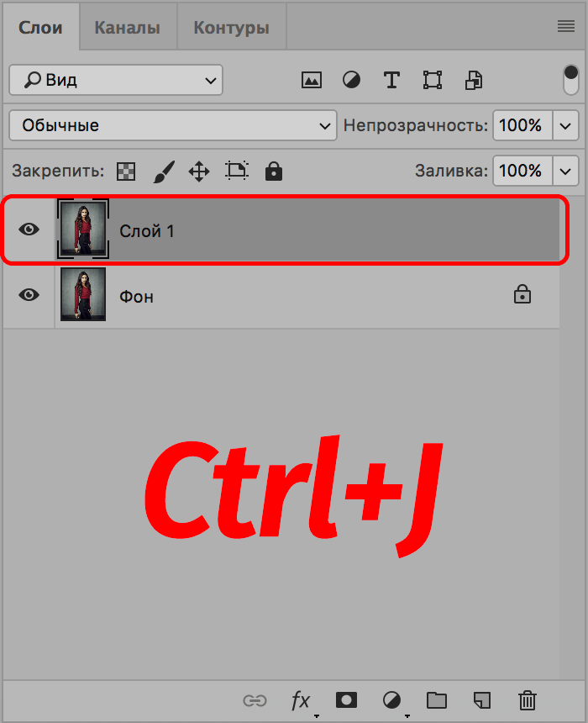Switch to the Контуры tab
This screenshot has height=723, width=588.
click(231, 28)
